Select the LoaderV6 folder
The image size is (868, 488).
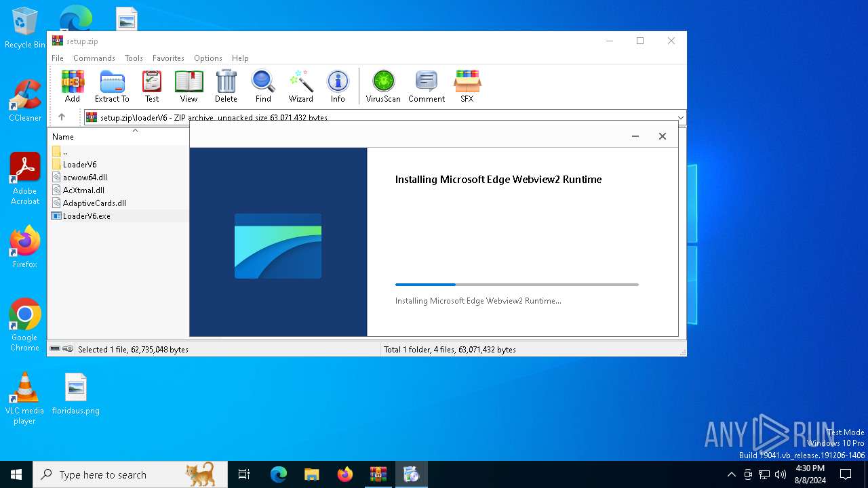tap(79, 165)
